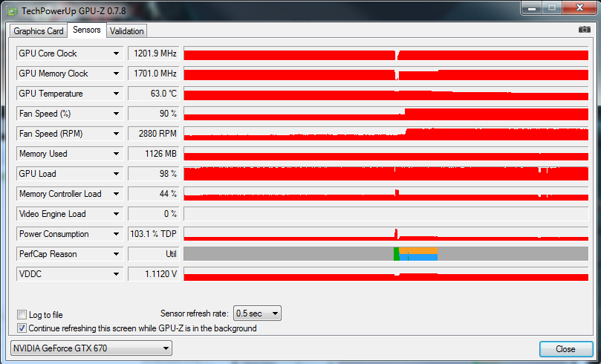Viewport: 601px width, 364px height.
Task: Click the 98 % GPU load value
Action: (x=153, y=174)
